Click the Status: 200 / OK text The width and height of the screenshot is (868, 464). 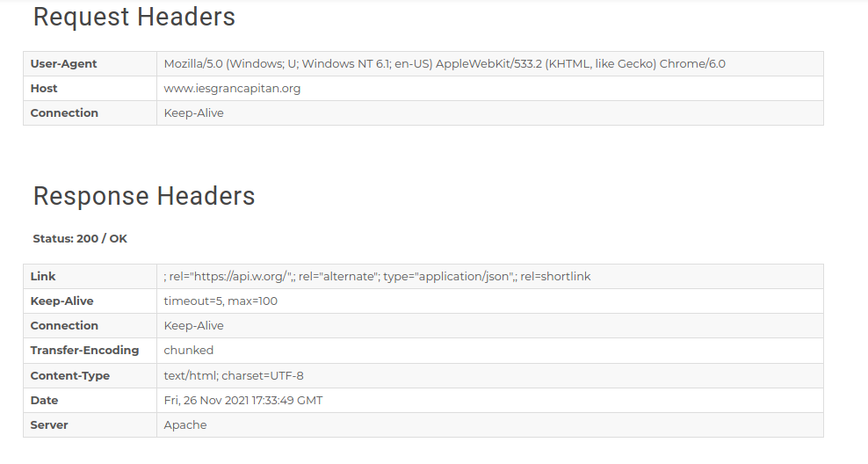coord(80,239)
